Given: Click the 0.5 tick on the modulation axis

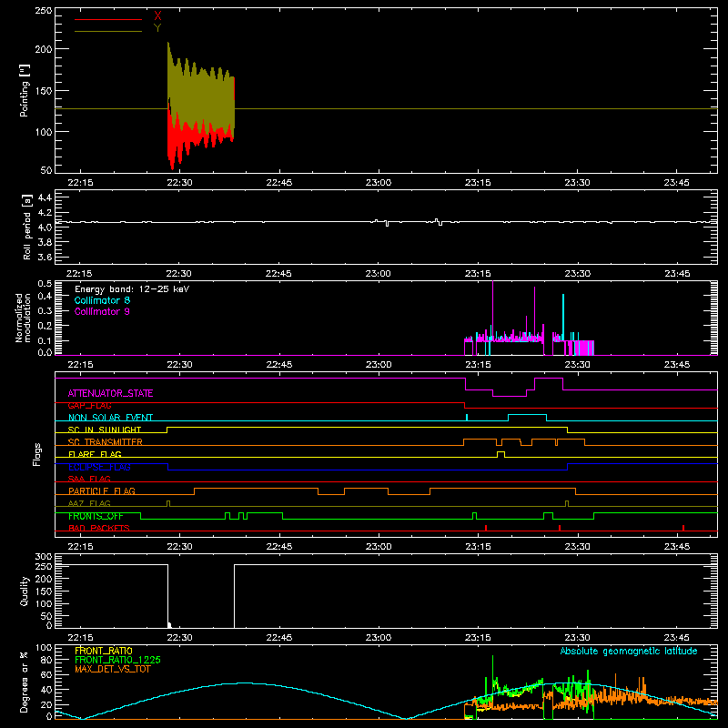Looking at the screenshot, I should click(45, 284).
